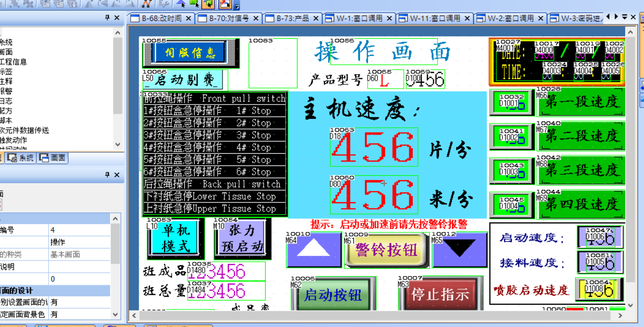Click the highlighted green selection toolbar icon

(x=208, y=4)
